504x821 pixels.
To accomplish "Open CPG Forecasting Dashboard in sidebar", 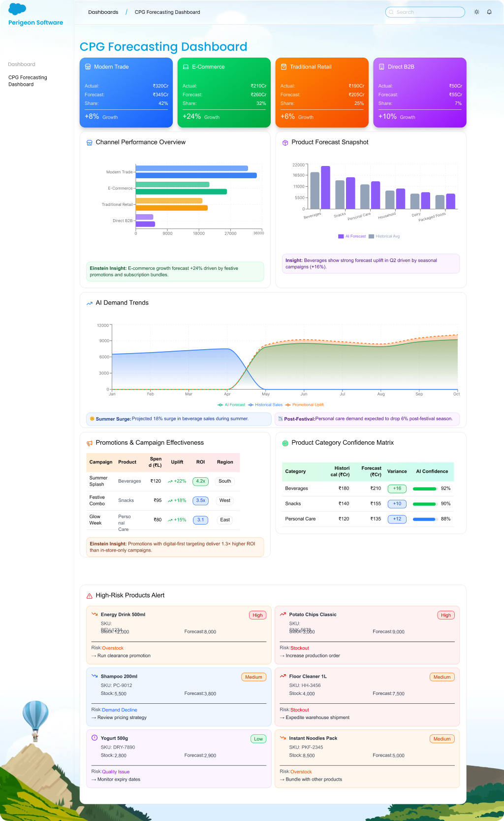I will pos(28,81).
